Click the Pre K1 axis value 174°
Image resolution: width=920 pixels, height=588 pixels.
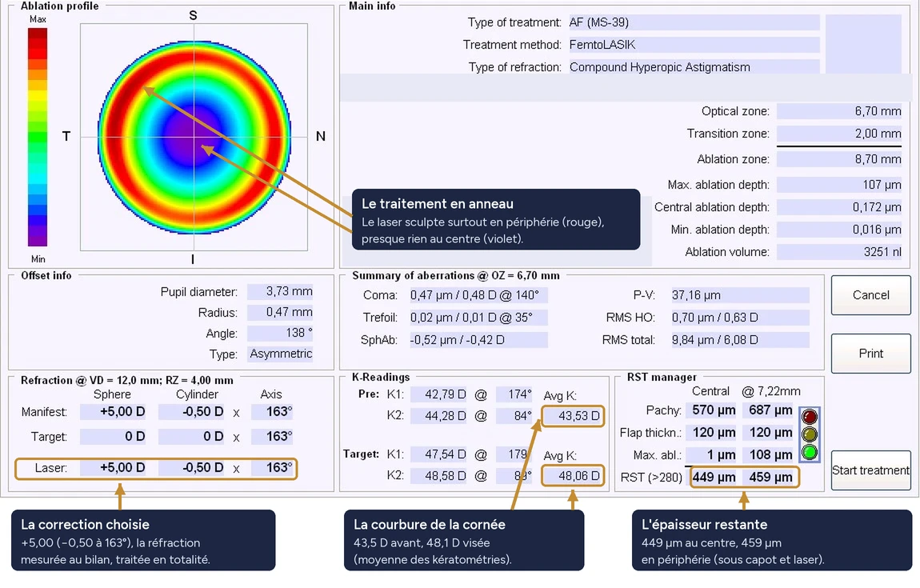click(514, 394)
